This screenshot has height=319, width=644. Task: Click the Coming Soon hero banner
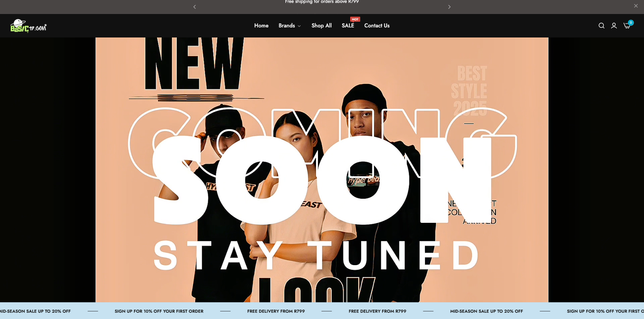[x=322, y=170]
